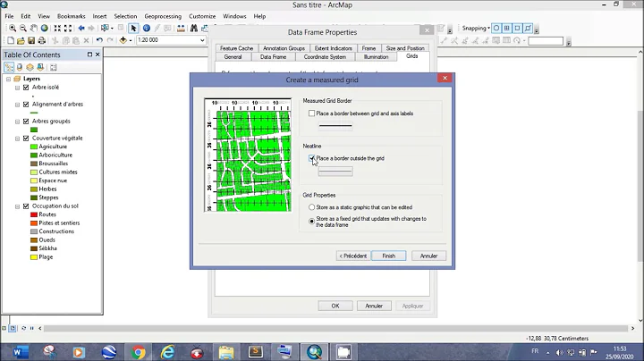
Task: Toggle Point Snapping
Action: [x=496, y=28]
